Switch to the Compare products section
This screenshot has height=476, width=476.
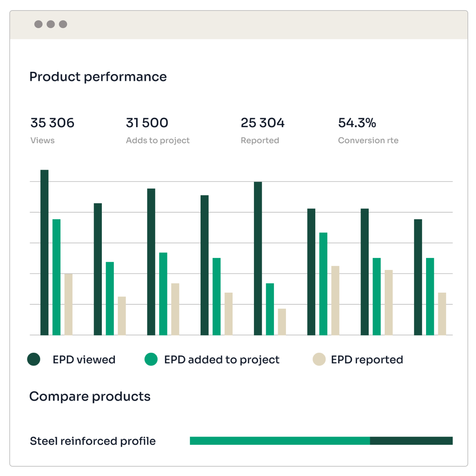[x=90, y=396]
